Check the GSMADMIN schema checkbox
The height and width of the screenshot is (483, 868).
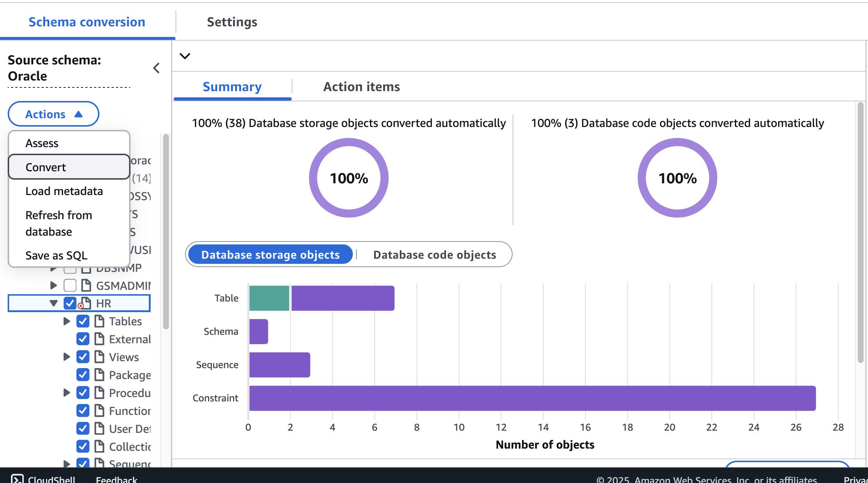pos(70,285)
